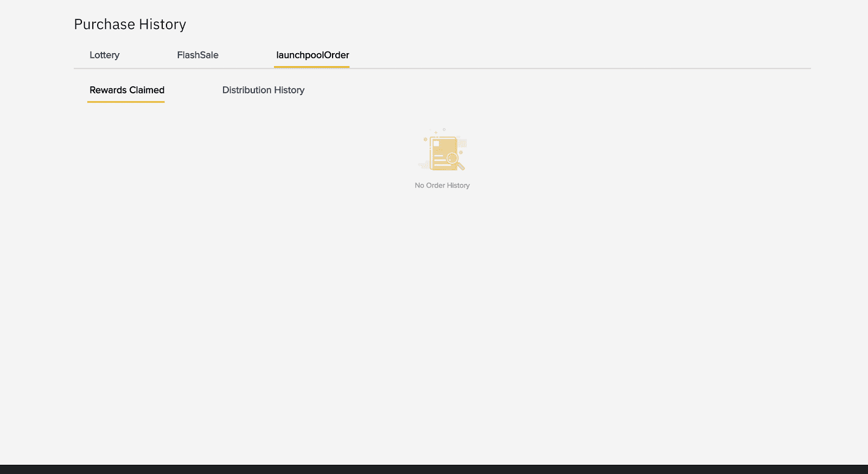The width and height of the screenshot is (868, 474).
Task: Click the empty order history document icon
Action: [443, 150]
